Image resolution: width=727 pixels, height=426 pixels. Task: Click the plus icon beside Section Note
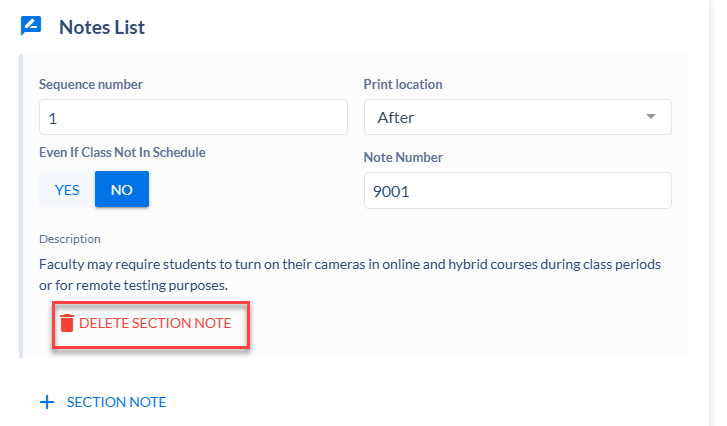coord(47,402)
